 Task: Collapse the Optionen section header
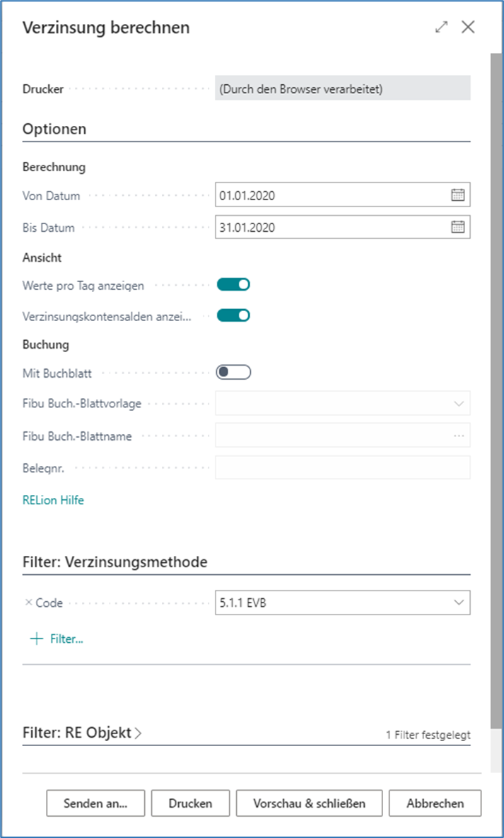(x=55, y=129)
